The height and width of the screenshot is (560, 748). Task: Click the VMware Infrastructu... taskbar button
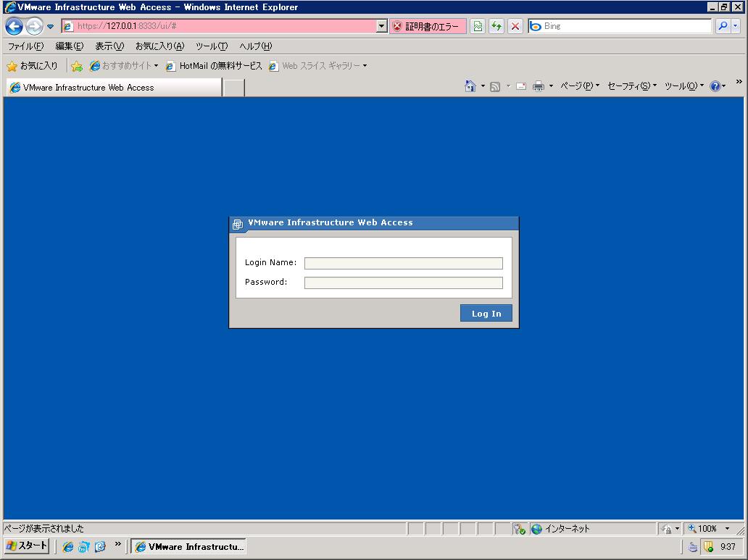(x=188, y=547)
